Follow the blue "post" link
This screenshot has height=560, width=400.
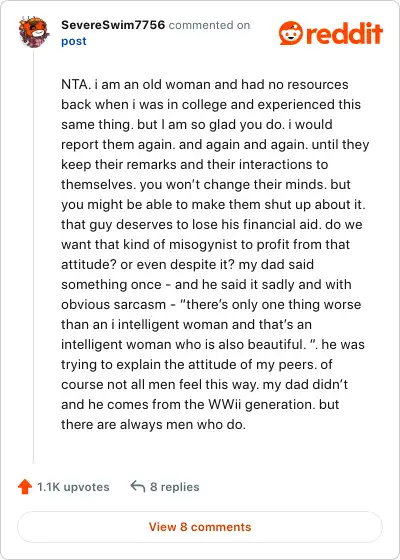pos(74,41)
